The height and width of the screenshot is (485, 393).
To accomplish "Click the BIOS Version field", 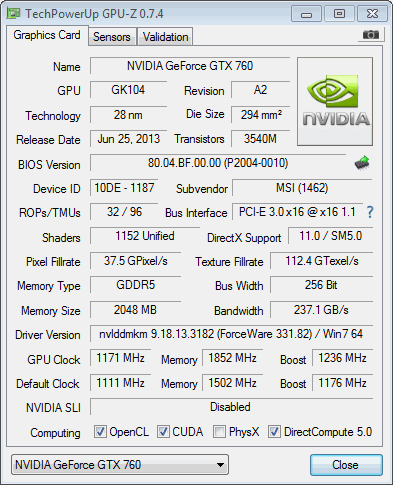I will coord(218,163).
